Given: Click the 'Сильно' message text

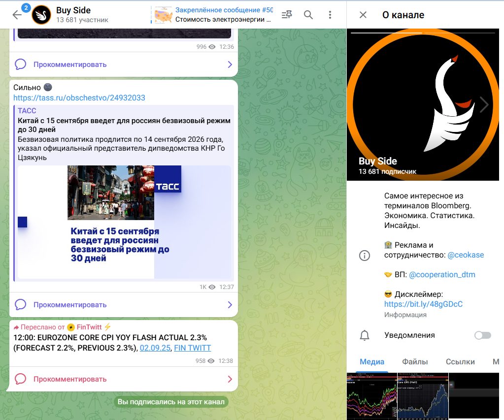Looking at the screenshot, I should [x=27, y=88].
